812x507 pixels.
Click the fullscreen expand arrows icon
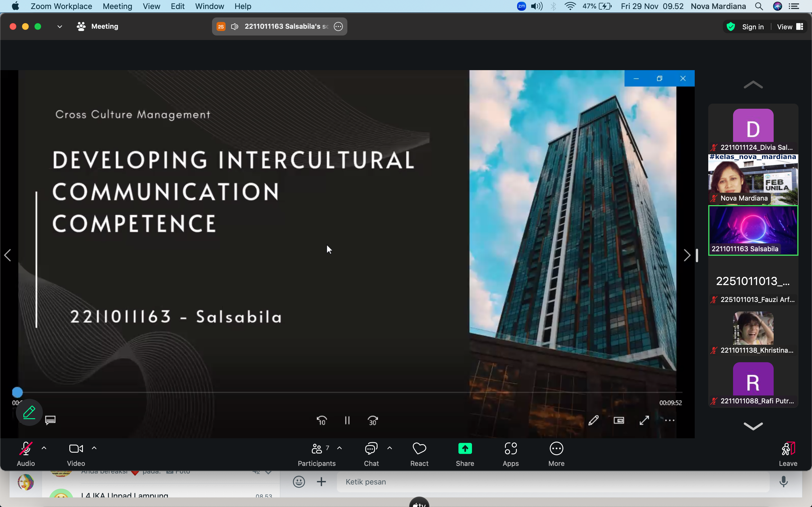pyautogui.click(x=644, y=420)
